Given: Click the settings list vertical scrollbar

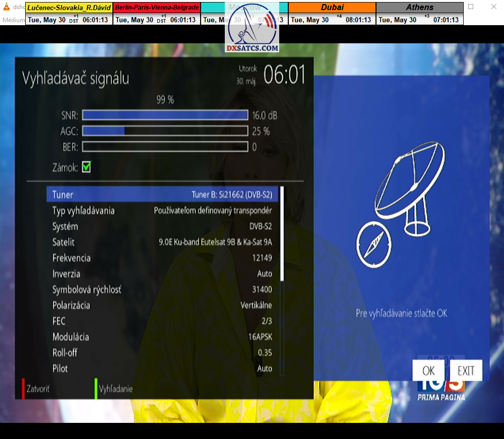Looking at the screenshot, I should [x=282, y=234].
